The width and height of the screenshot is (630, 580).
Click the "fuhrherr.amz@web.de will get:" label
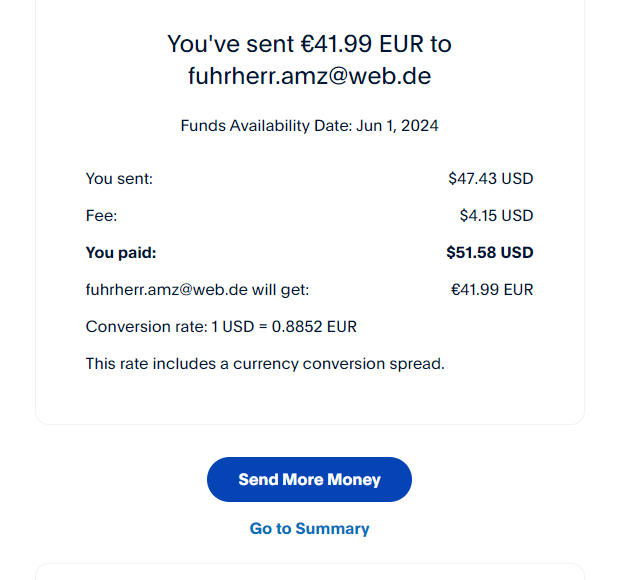pos(197,290)
